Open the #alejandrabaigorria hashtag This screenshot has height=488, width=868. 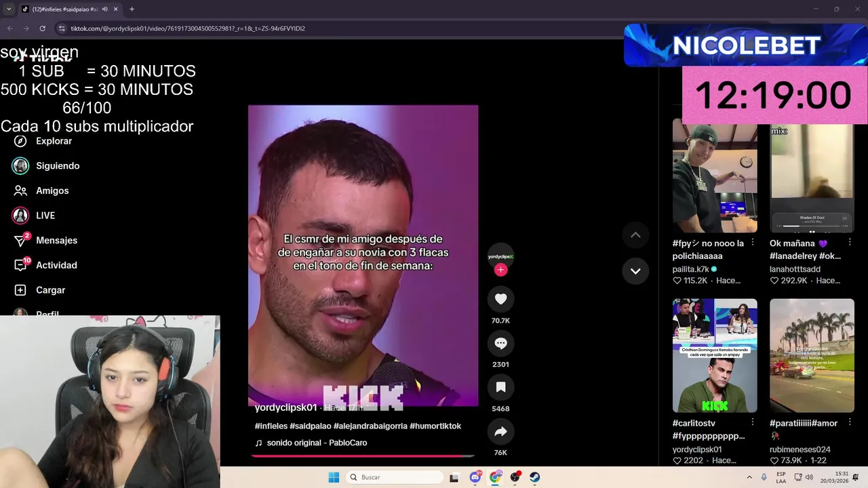click(x=370, y=426)
